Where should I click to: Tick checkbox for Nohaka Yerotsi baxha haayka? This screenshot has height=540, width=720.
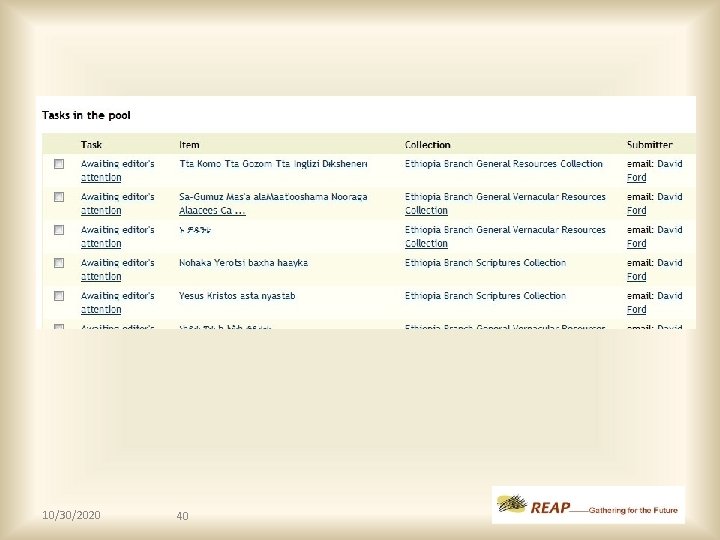pos(59,263)
